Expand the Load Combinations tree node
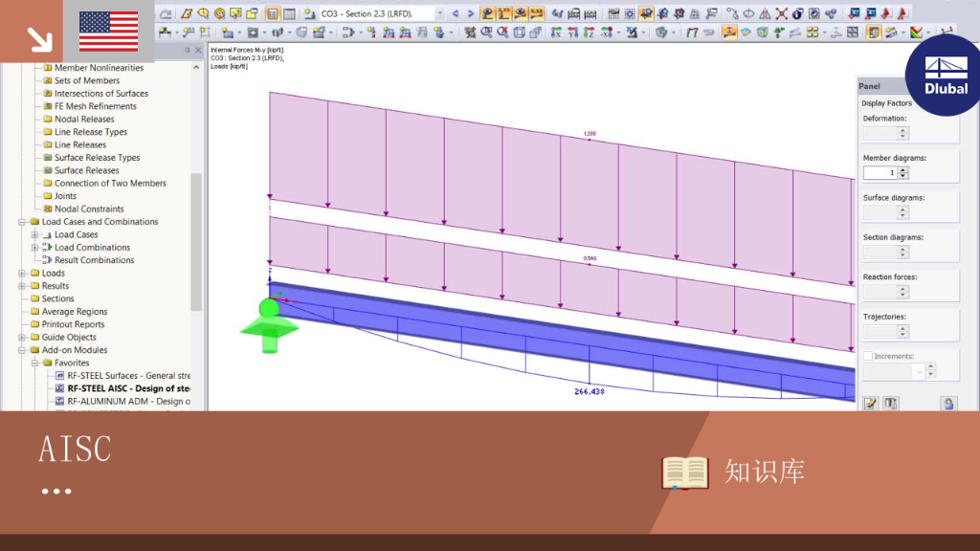 (x=35, y=248)
